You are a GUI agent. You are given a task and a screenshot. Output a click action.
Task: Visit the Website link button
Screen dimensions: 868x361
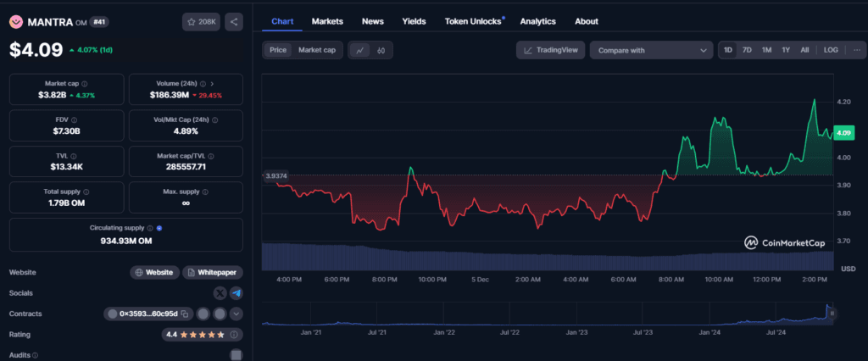click(155, 272)
